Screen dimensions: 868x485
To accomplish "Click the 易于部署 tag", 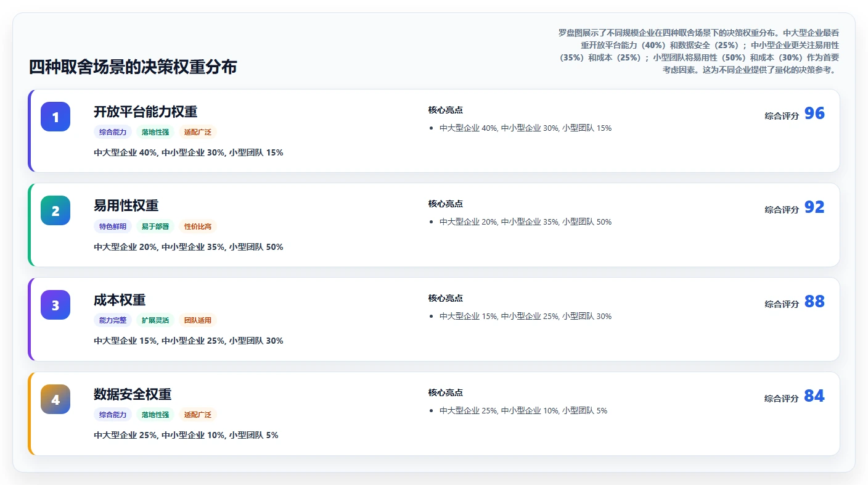I will (155, 226).
